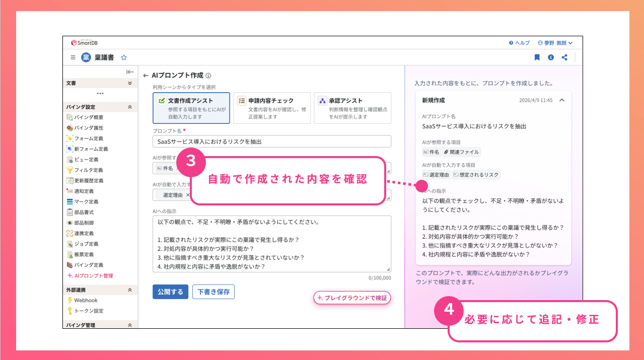Click the 選定理由 chip in right panel
Image resolution: width=644 pixels, height=360 pixels.
point(437,175)
